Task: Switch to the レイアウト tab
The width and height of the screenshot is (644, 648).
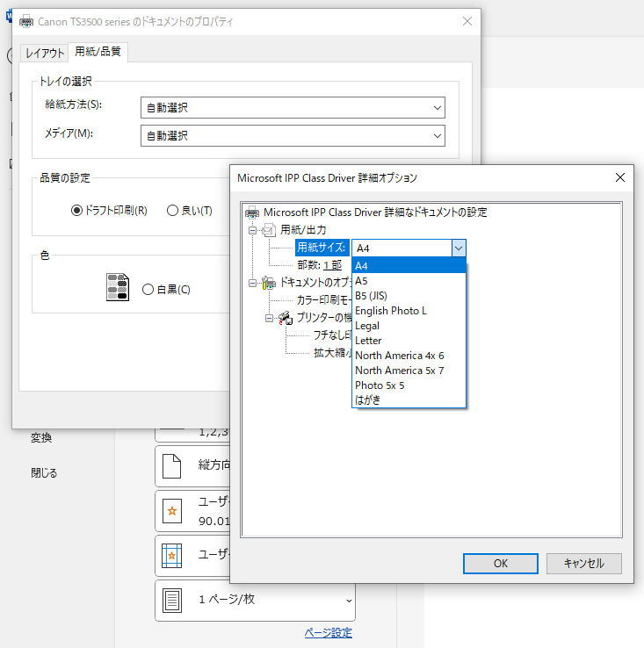Action: pos(44,53)
